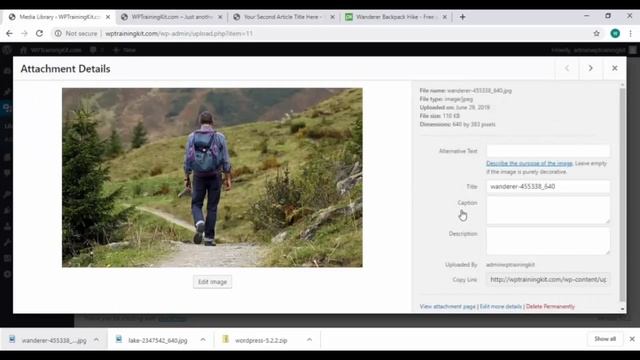This screenshot has height=360, width=640.
Task: Click the Caption text area
Action: [x=548, y=210]
